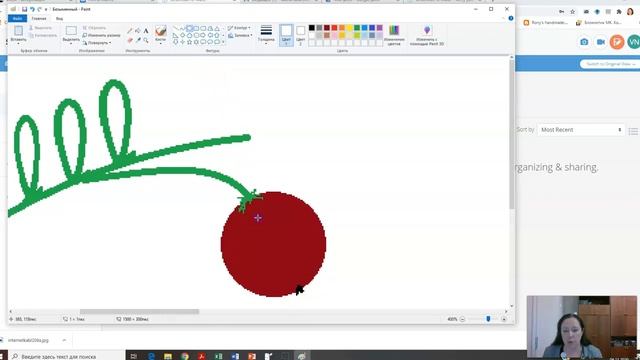Open the quick access toolbar customize arrow

click(x=46, y=9)
